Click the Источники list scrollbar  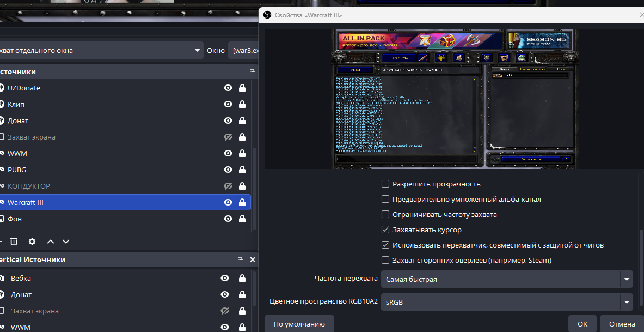pos(254,189)
